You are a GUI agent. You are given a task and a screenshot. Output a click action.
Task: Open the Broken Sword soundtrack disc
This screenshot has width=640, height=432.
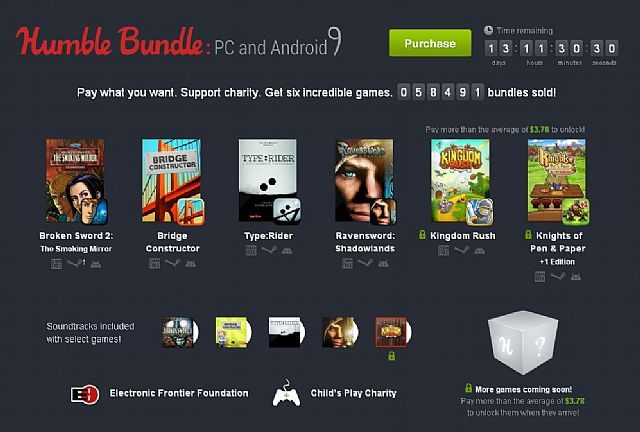pyautogui.click(x=180, y=332)
